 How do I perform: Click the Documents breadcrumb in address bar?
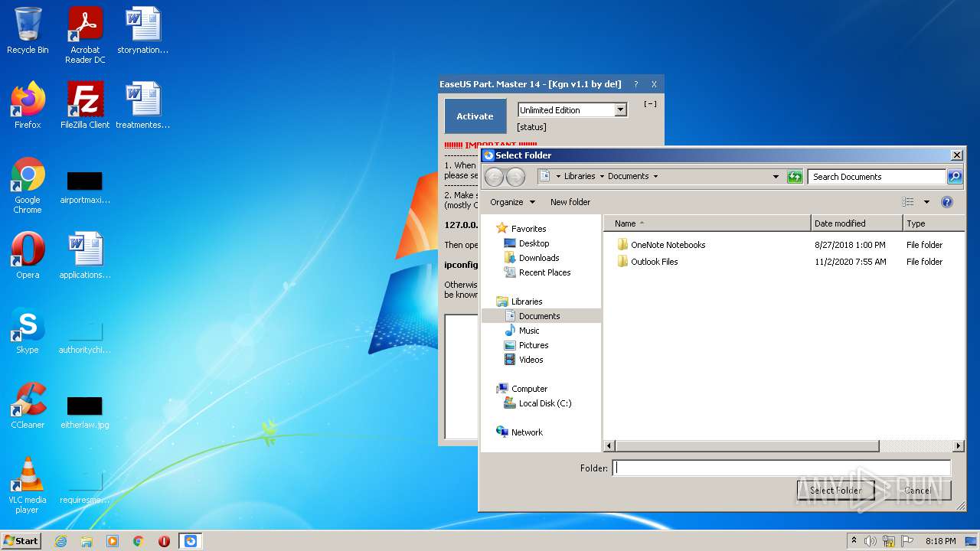(628, 177)
